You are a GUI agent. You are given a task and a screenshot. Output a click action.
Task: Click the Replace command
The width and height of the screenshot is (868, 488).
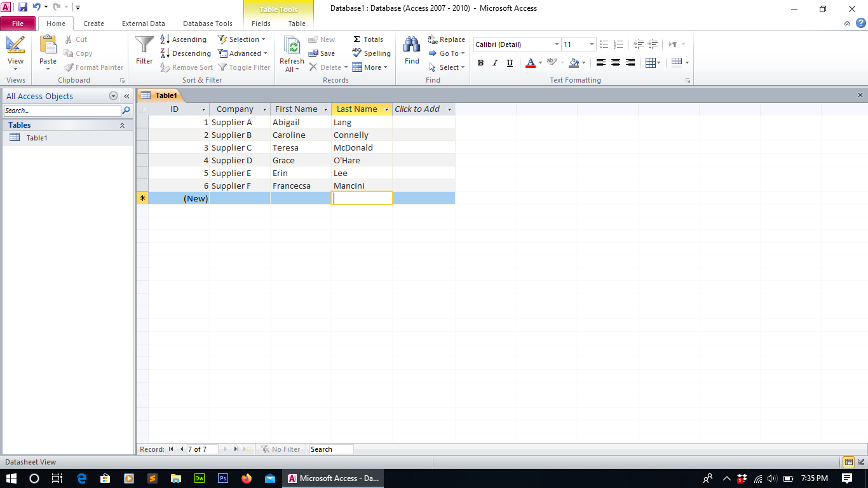pos(447,39)
